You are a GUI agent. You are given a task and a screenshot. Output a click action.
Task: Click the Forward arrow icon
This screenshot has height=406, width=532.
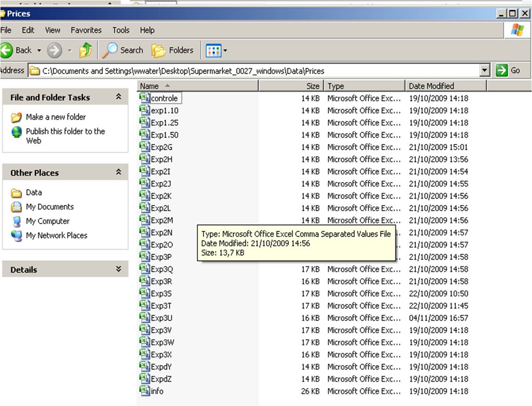point(54,50)
